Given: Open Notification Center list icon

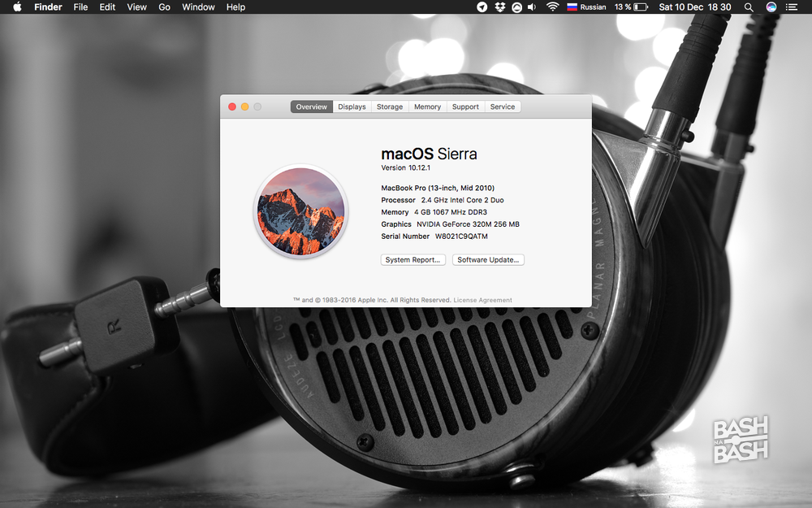Looking at the screenshot, I should tap(791, 7).
